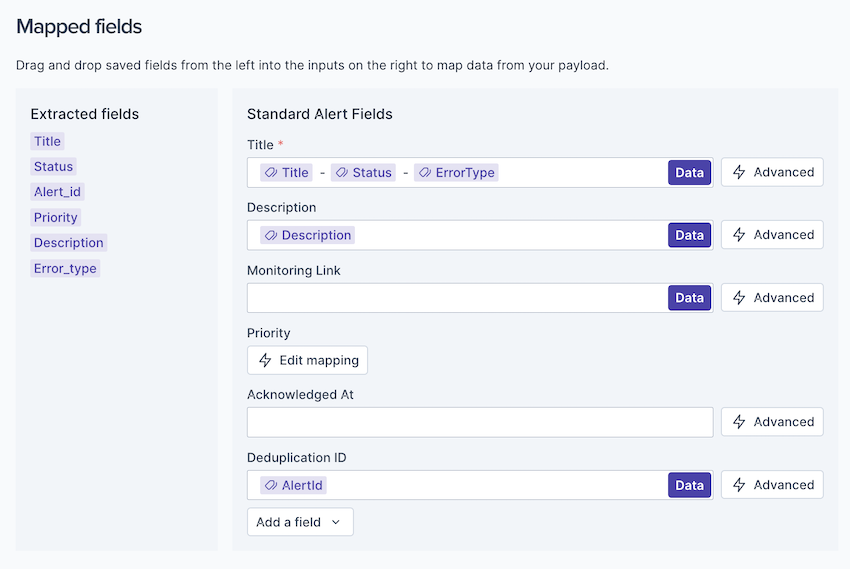Select the Alert_id extracted field
850x569 pixels.
[57, 192]
